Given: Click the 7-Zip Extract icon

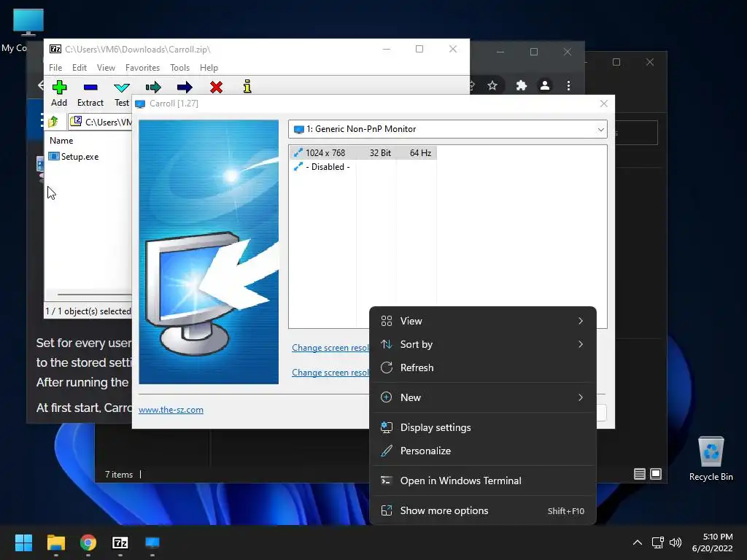Looking at the screenshot, I should 90,87.
